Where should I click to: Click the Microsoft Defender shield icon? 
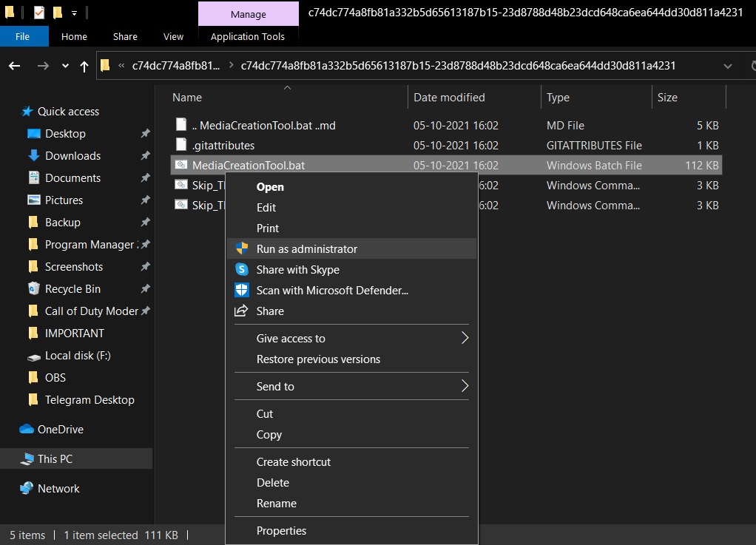pos(242,290)
